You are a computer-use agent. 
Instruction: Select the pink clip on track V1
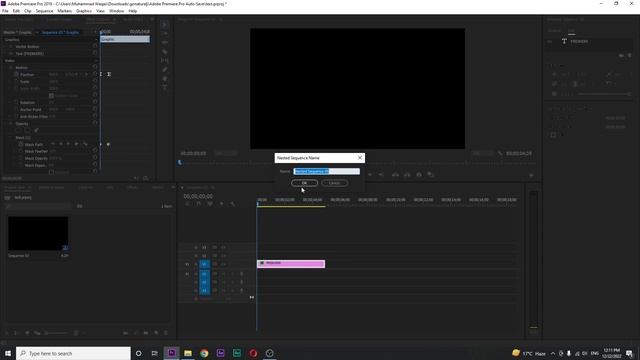click(291, 264)
